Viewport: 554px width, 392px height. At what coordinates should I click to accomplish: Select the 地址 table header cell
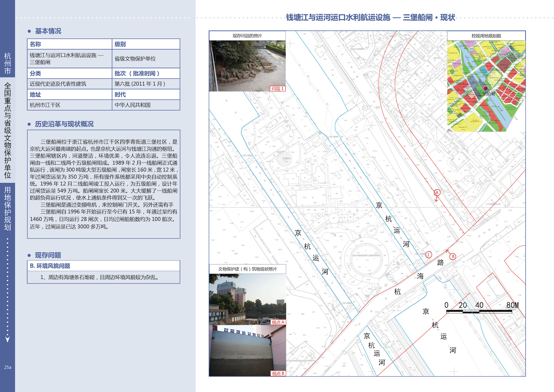point(70,94)
